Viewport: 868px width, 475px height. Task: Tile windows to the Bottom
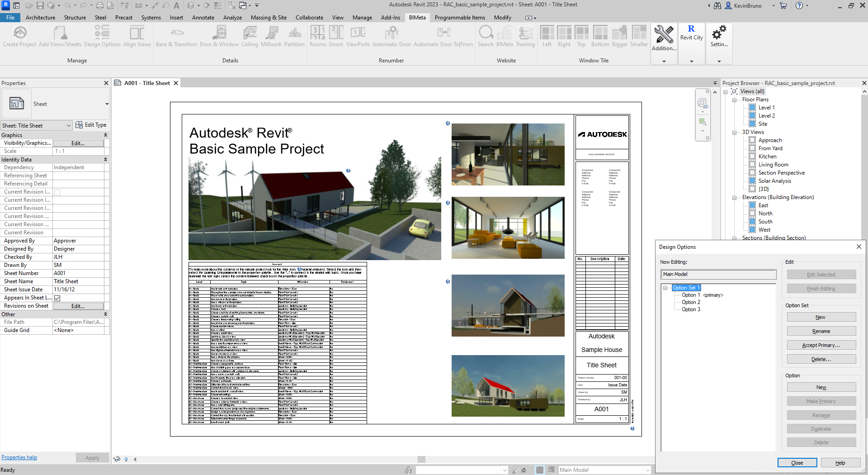(600, 36)
